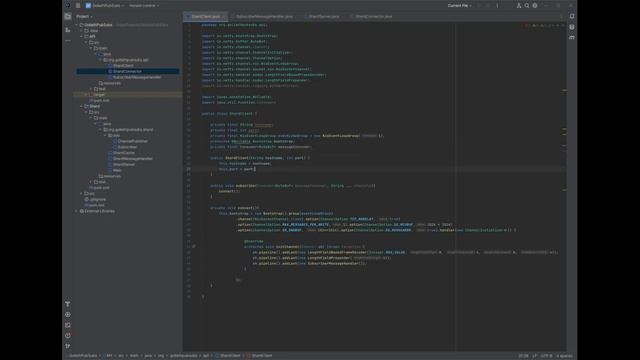The width and height of the screenshot is (640, 360).
Task: Expand External Libraries node
Action: [76, 211]
